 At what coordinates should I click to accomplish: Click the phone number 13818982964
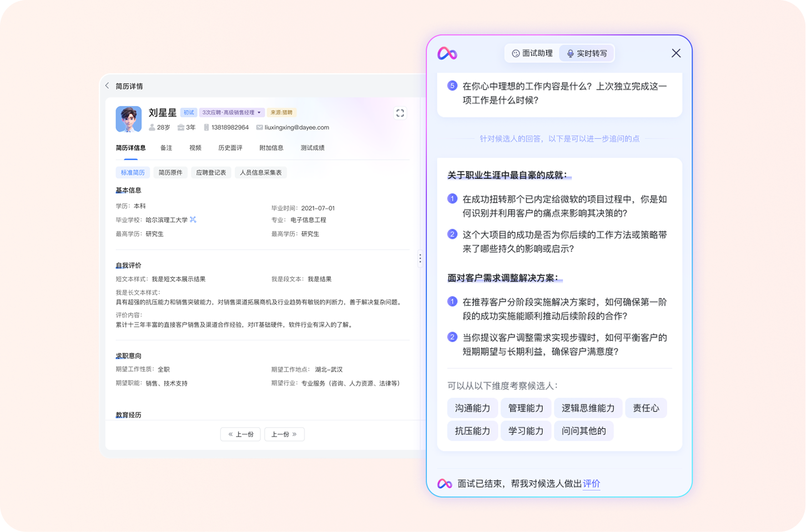pos(230,128)
